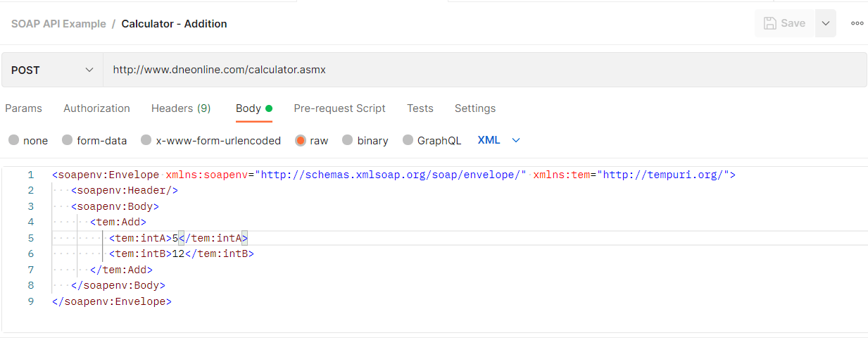Viewport: 868px width, 338px height.
Task: Click the Save button
Action: click(x=785, y=23)
